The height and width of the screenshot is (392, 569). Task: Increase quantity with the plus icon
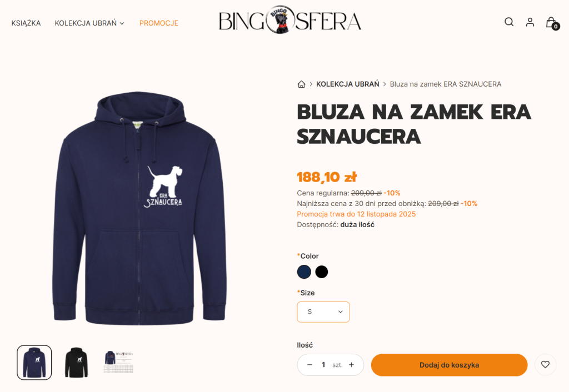[351, 365]
